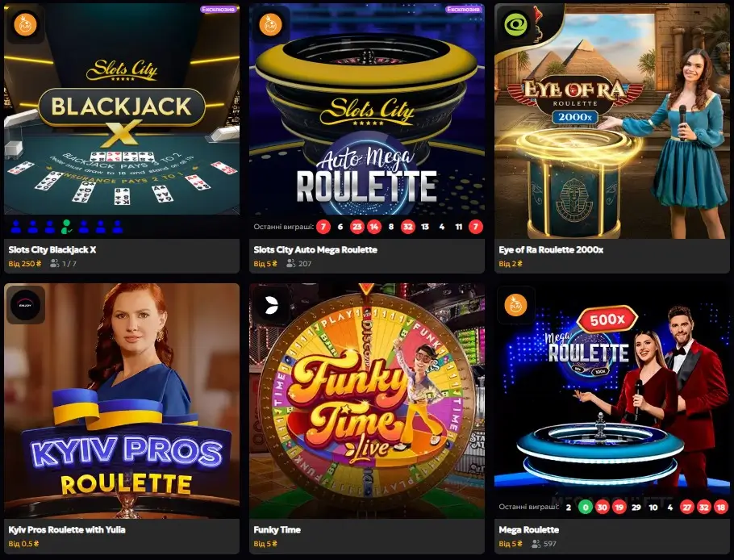Click players count icon beside 207
This screenshot has height=560, width=734.
click(290, 264)
